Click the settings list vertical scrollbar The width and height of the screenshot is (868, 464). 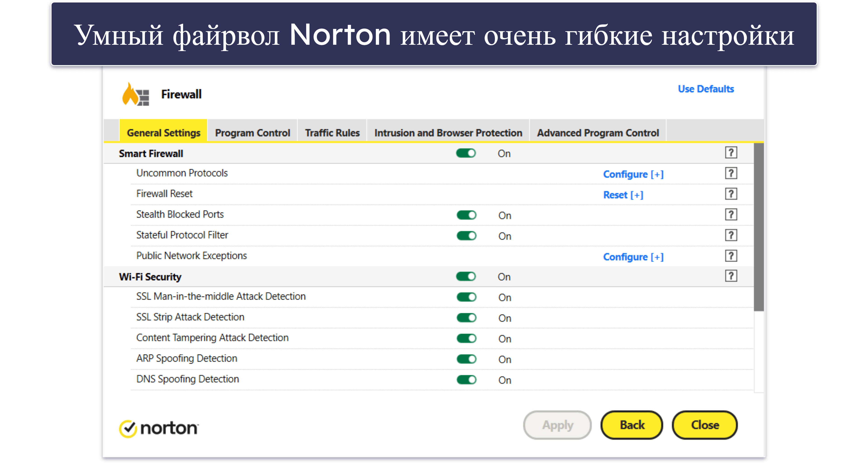coord(759,227)
